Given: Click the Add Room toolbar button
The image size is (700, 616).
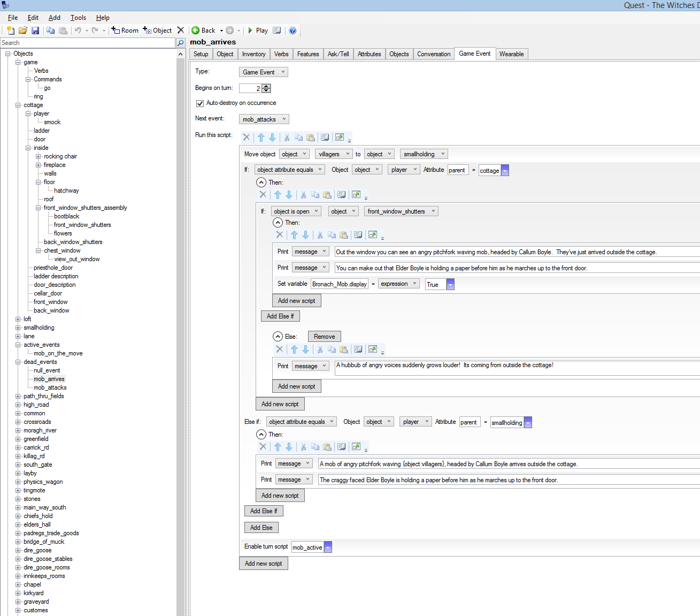Looking at the screenshot, I should tap(125, 31).
